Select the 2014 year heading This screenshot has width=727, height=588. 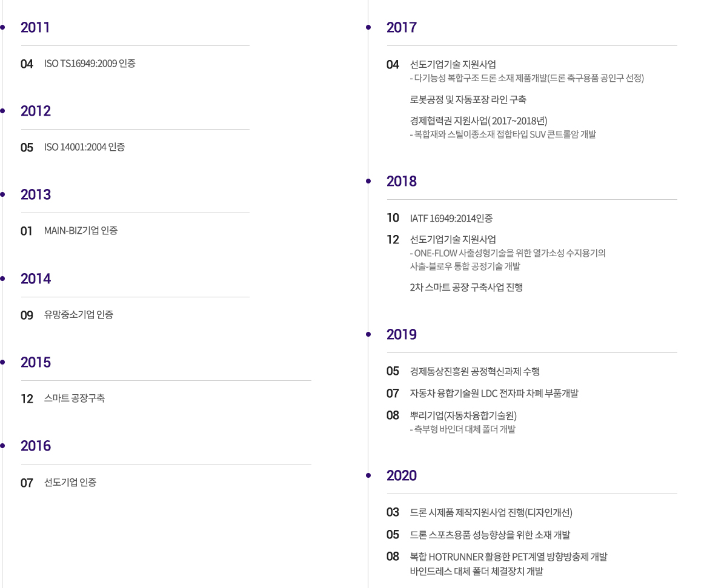[36, 279]
